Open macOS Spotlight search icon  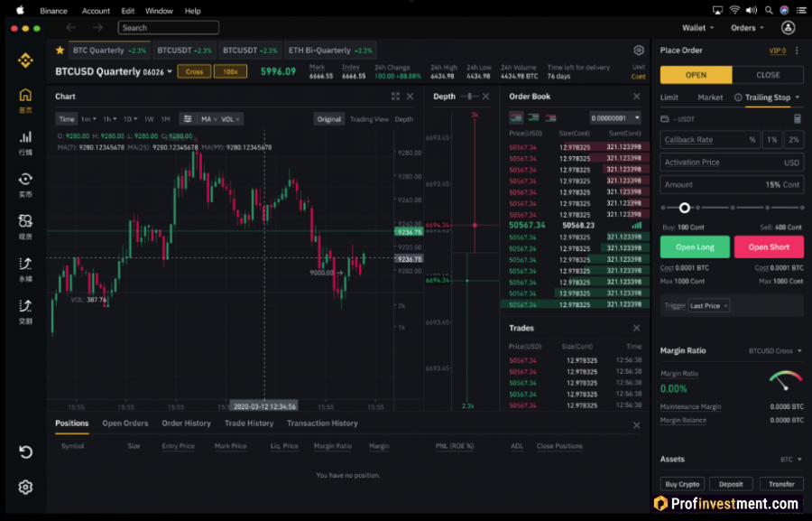[x=769, y=10]
